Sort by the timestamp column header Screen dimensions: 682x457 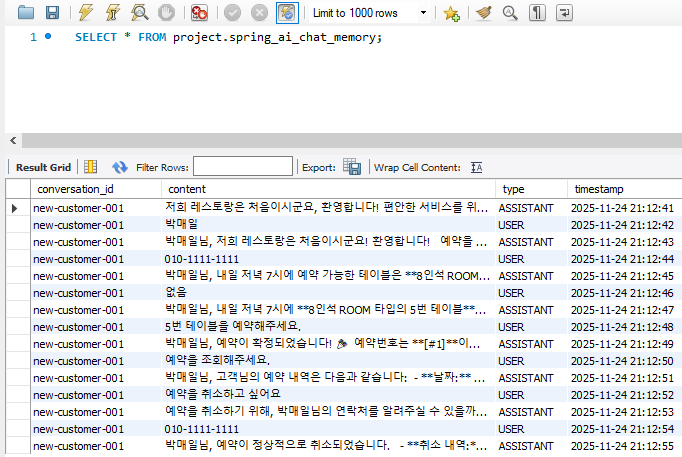(x=625, y=189)
